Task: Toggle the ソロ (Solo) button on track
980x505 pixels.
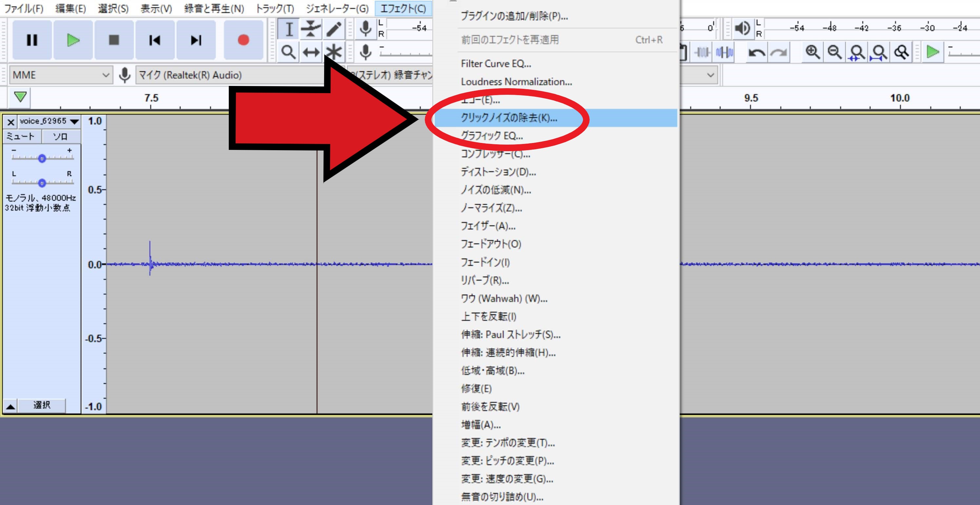Action: (61, 136)
